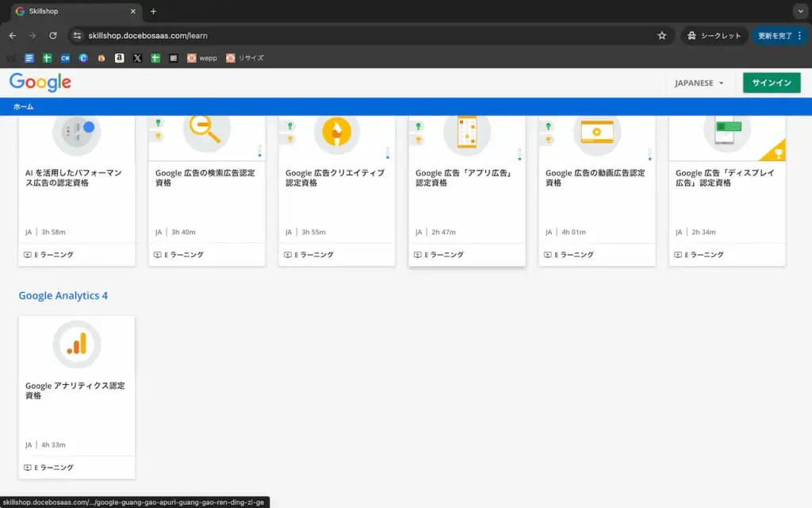The height and width of the screenshot is (508, 812).
Task: Open the second green spreadsheet bookmark
Action: 155,58
